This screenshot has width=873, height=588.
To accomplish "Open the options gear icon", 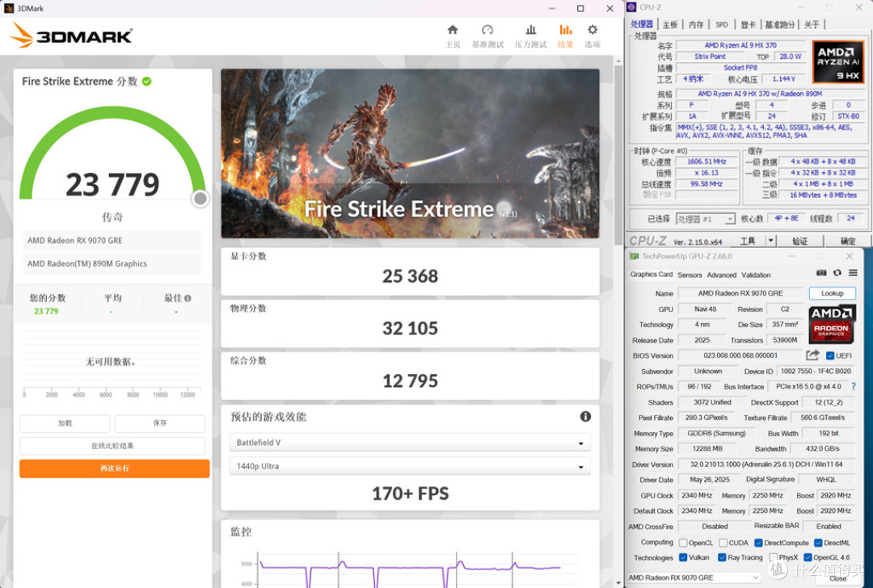I will [593, 30].
